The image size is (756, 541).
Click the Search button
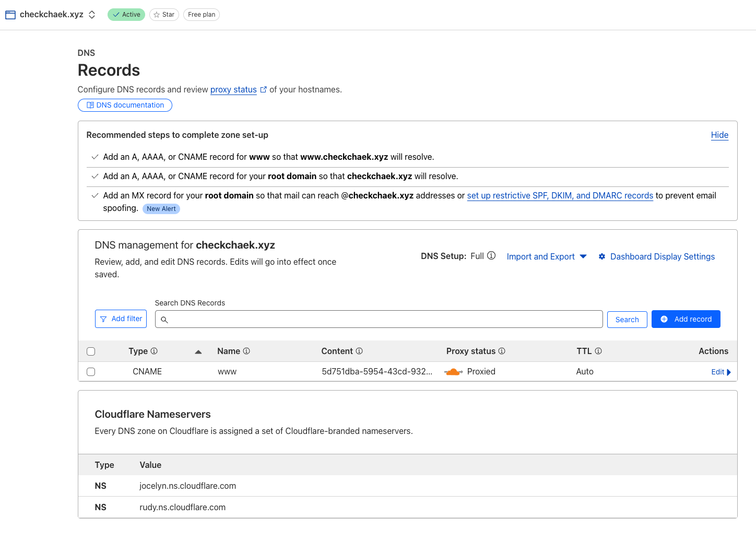627,320
